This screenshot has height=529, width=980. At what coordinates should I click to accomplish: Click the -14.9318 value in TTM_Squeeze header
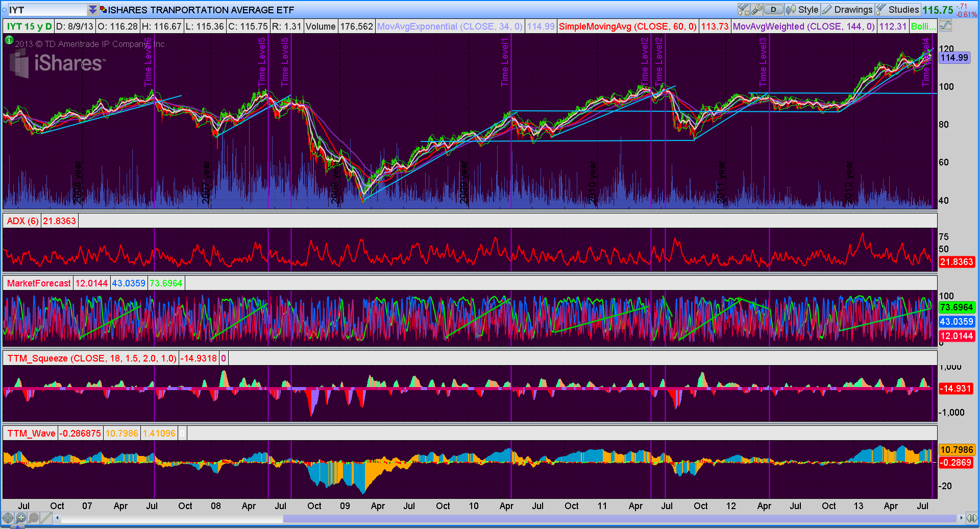[199, 358]
